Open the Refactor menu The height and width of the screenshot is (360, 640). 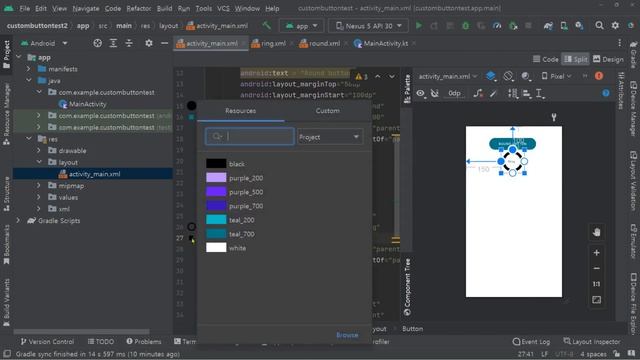coord(138,8)
